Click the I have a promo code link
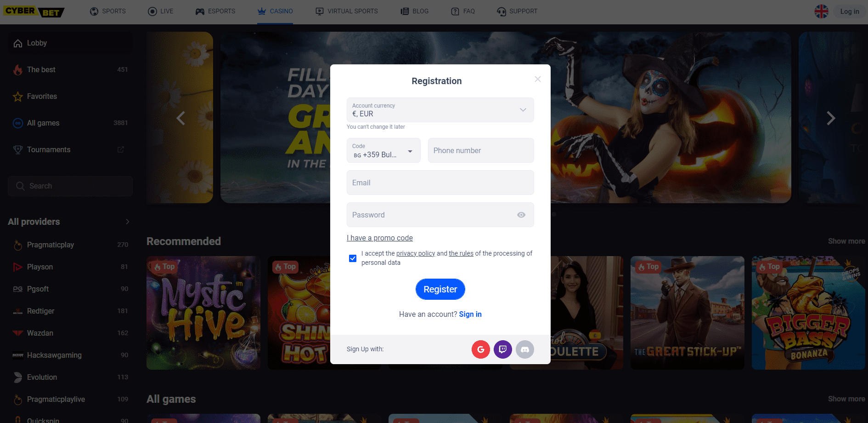This screenshot has width=868, height=423. point(379,238)
